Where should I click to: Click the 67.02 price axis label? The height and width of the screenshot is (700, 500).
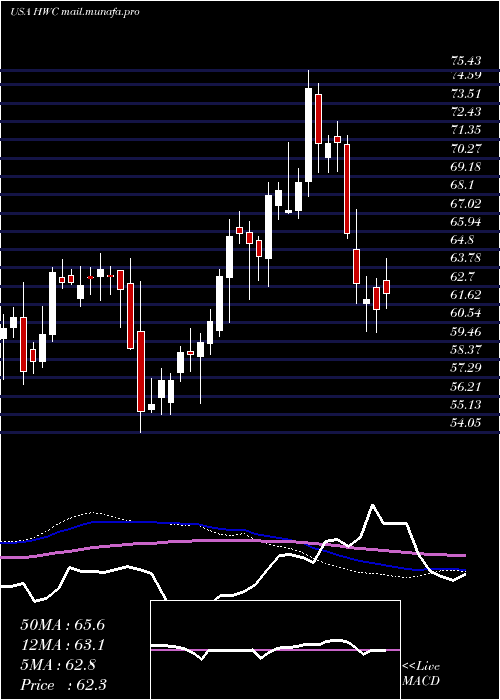466,204
